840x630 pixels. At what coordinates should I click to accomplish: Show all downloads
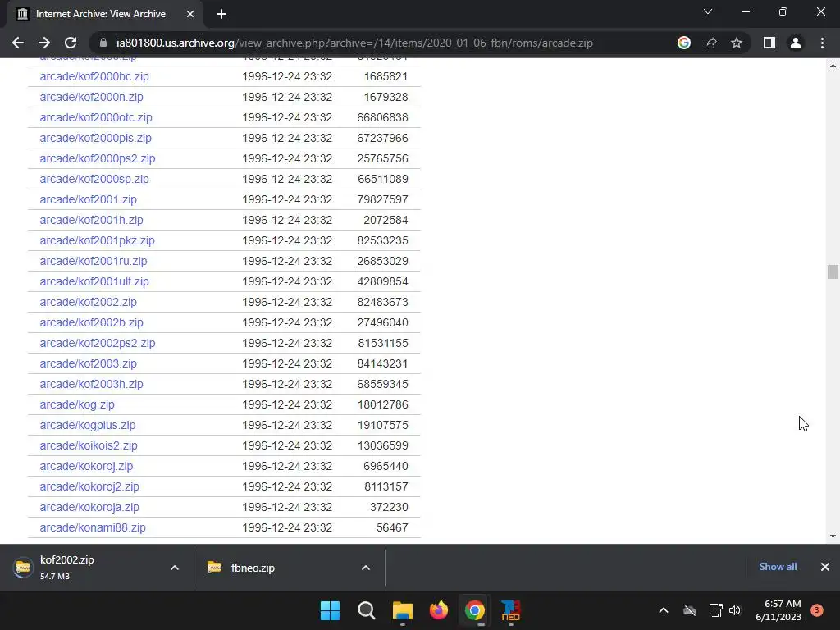pyautogui.click(x=778, y=567)
